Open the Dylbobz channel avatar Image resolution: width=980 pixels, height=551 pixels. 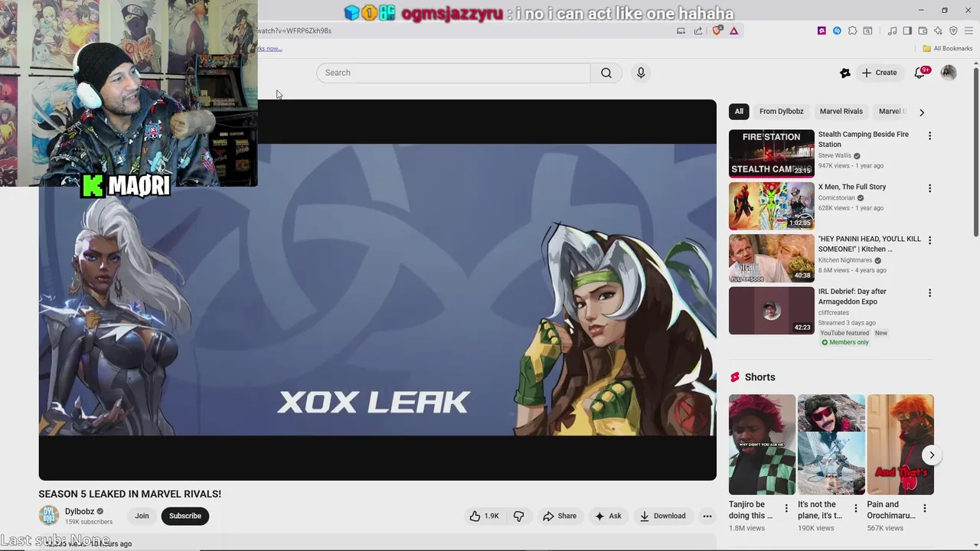click(x=49, y=516)
